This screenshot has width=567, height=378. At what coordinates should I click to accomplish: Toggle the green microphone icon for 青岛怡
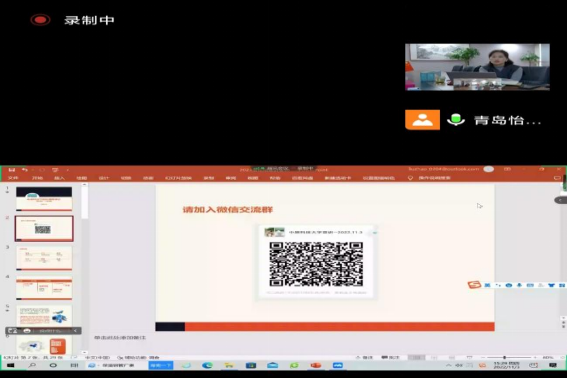[x=456, y=120]
